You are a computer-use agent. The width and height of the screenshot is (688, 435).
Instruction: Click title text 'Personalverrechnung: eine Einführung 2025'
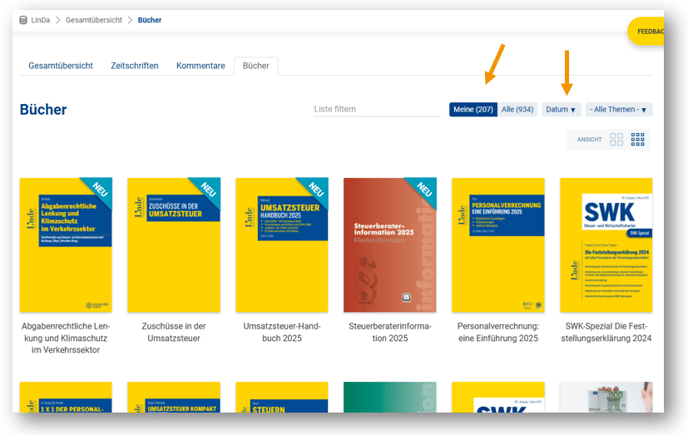pos(498,332)
